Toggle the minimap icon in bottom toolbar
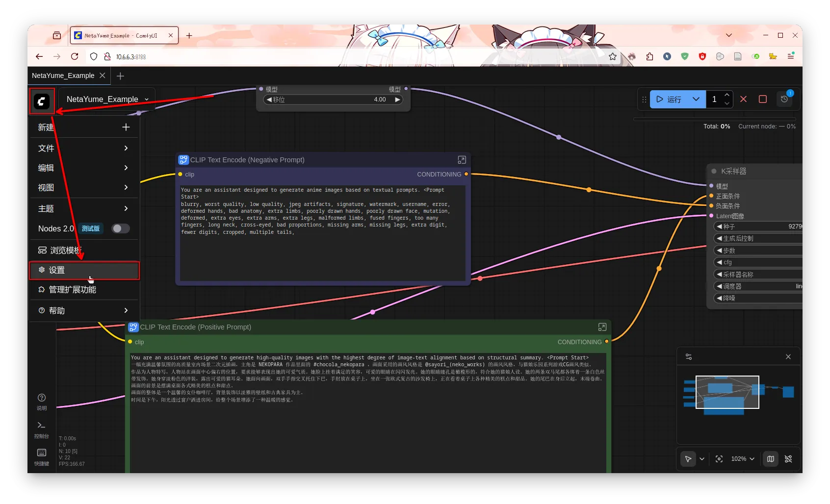This screenshot has height=504, width=830. 771,459
